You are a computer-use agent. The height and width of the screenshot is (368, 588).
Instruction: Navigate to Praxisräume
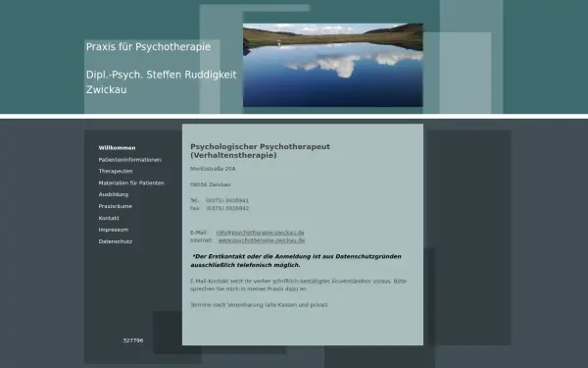tap(115, 206)
